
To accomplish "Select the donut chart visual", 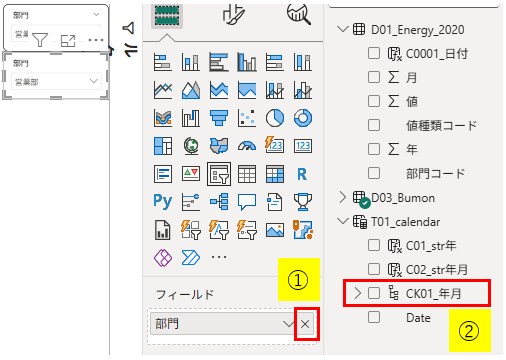I will pos(303,118).
